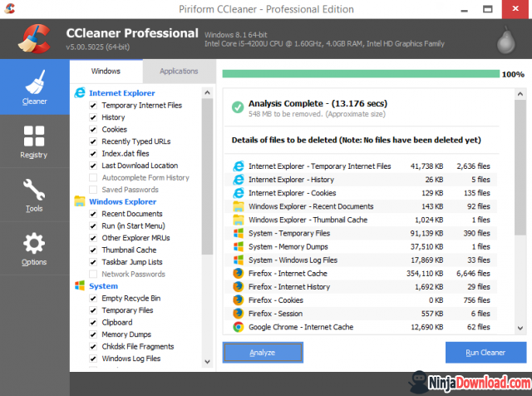Select the Internet Explorer group heading
Screen dimensions: 532x396
[122, 93]
